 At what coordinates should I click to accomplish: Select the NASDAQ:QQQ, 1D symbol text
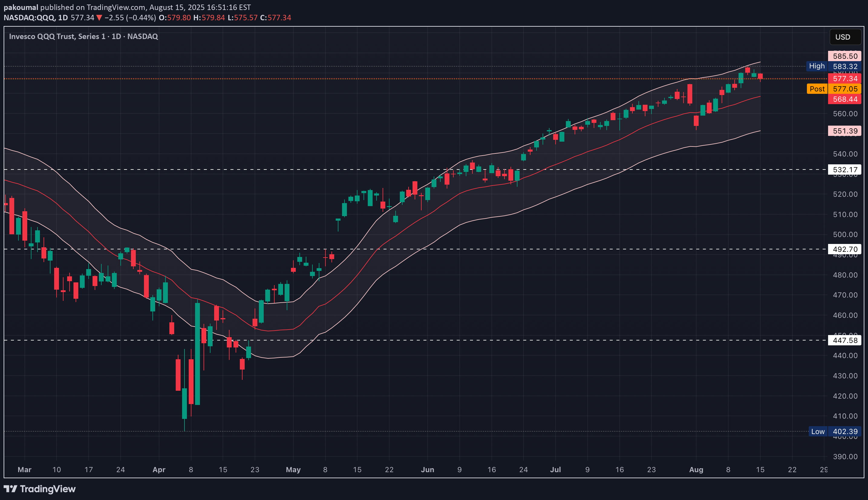pyautogui.click(x=36, y=18)
